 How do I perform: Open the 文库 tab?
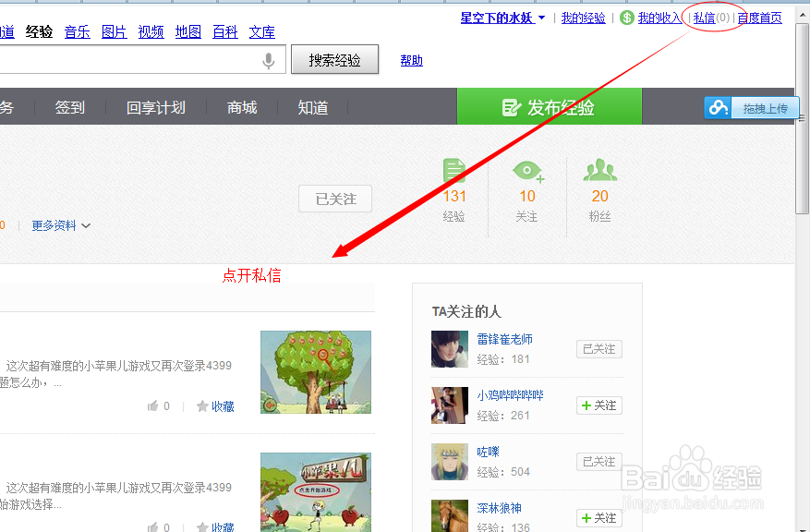tap(262, 32)
